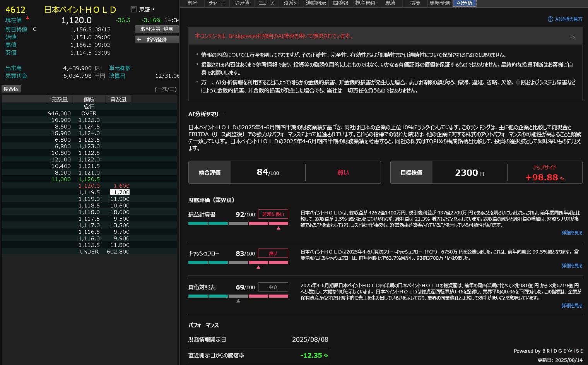Open the 適時開示 tab
This screenshot has height=365, width=588.
pyautogui.click(x=316, y=3)
